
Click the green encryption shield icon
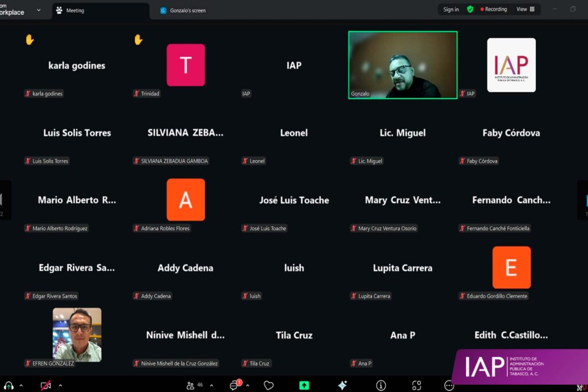(470, 9)
